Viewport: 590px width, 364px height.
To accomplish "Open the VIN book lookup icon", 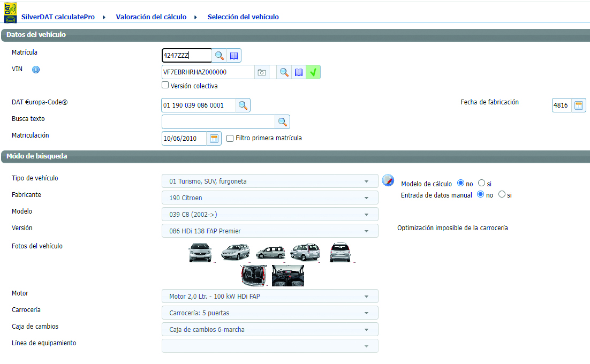I will pyautogui.click(x=299, y=72).
